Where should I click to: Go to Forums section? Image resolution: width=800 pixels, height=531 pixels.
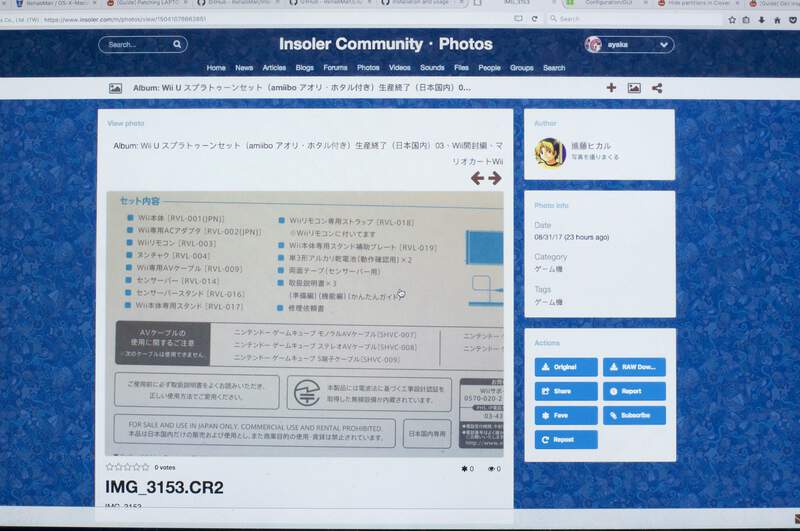335,67
